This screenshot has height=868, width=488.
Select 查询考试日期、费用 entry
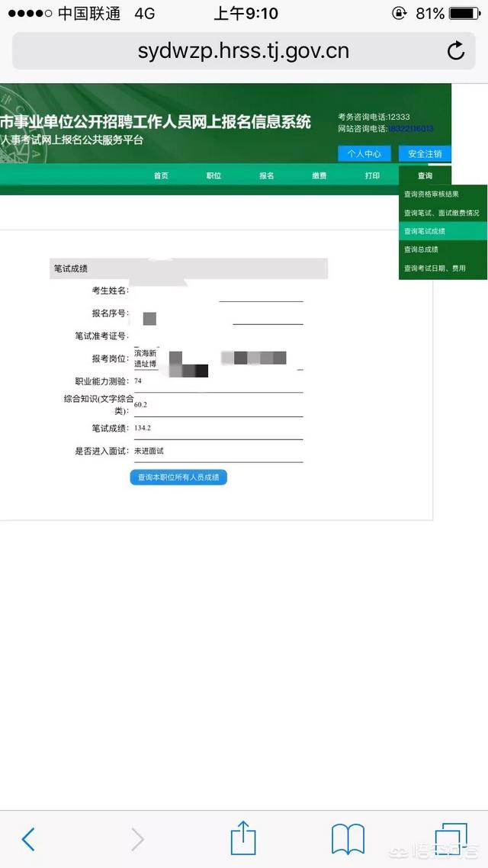click(442, 268)
